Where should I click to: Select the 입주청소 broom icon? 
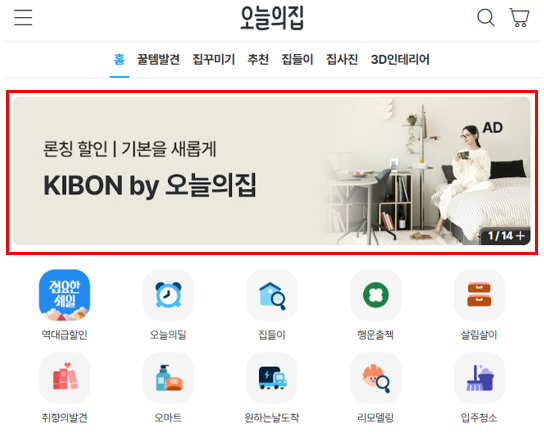click(479, 378)
